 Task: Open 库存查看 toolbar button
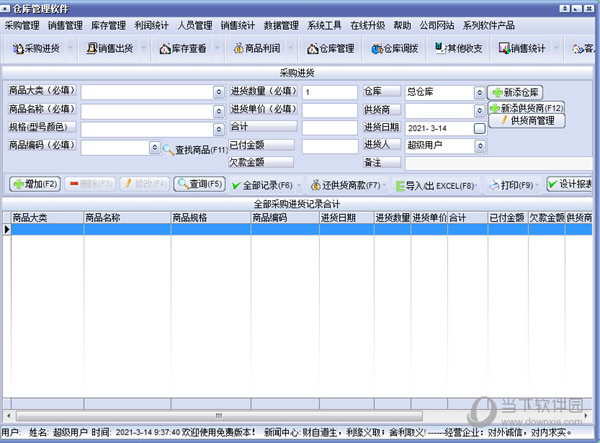[x=183, y=49]
